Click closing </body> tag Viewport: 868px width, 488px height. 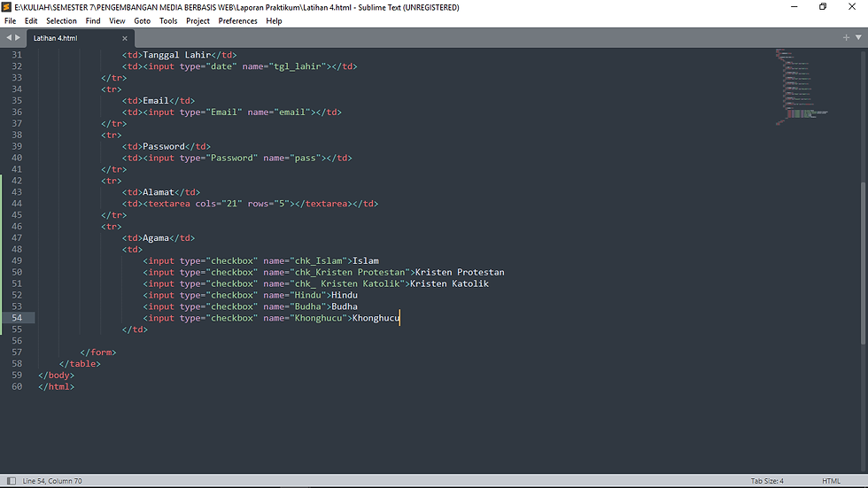[x=56, y=376]
